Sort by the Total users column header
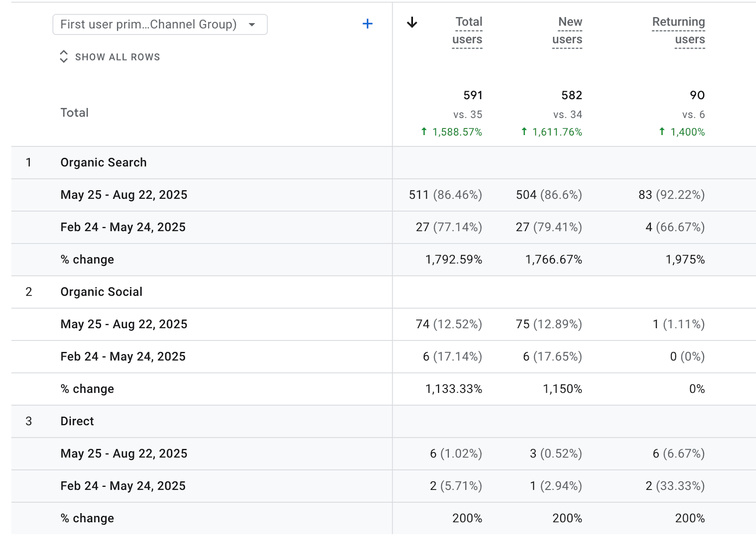Viewport: 756px width, 542px height. 467,31
